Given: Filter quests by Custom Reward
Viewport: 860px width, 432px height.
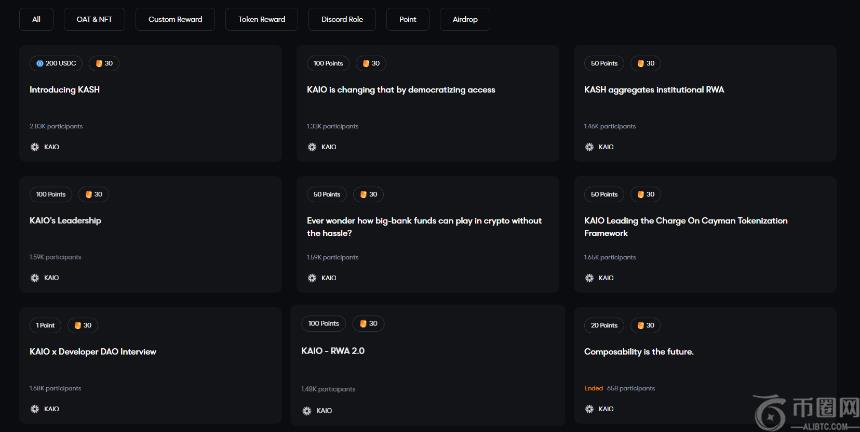Looking at the screenshot, I should point(175,19).
